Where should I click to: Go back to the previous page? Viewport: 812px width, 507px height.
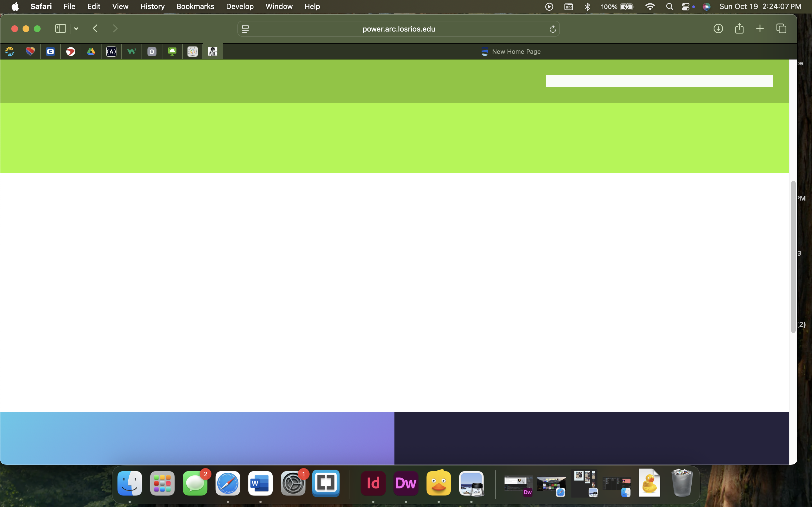95,28
